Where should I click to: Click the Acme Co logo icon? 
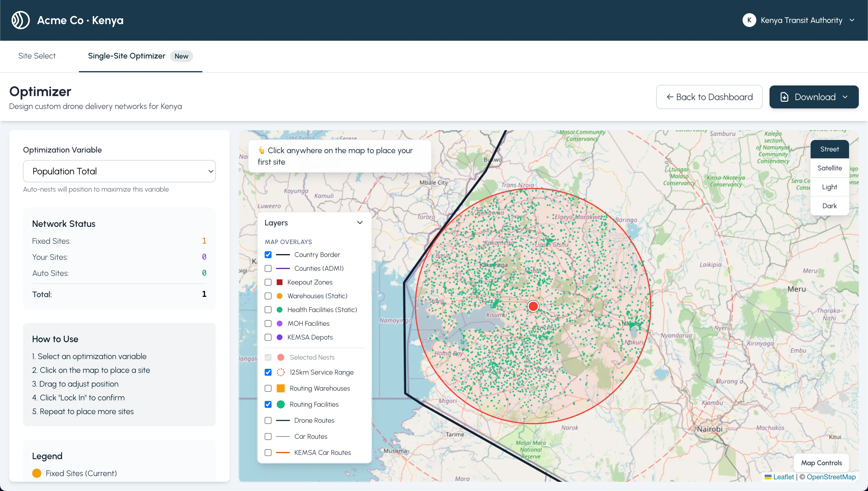coord(21,20)
